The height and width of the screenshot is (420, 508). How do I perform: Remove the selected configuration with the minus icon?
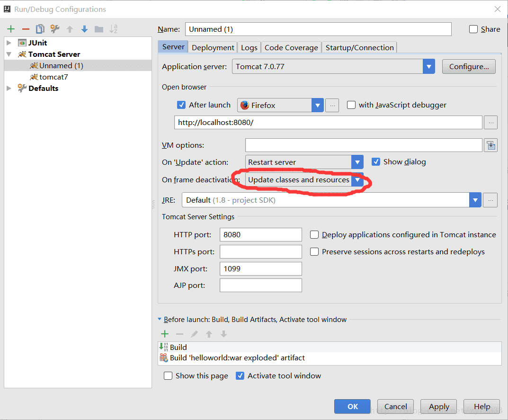[x=26, y=29]
